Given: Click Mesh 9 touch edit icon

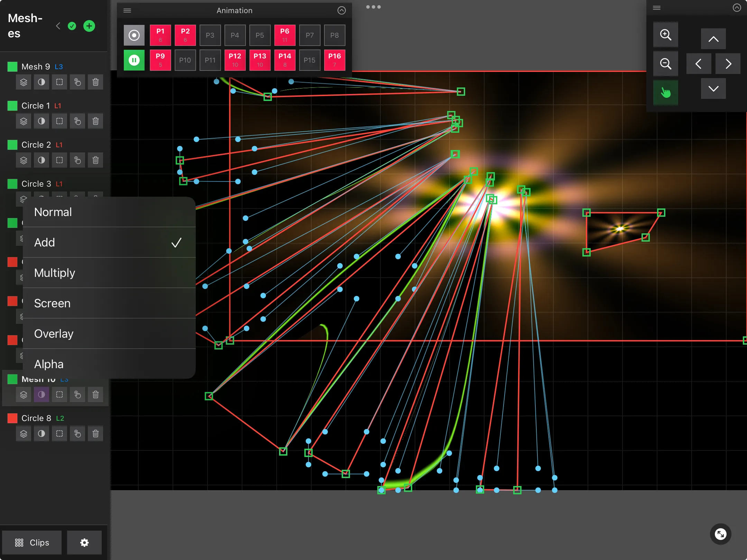Looking at the screenshot, I should click(x=77, y=82).
